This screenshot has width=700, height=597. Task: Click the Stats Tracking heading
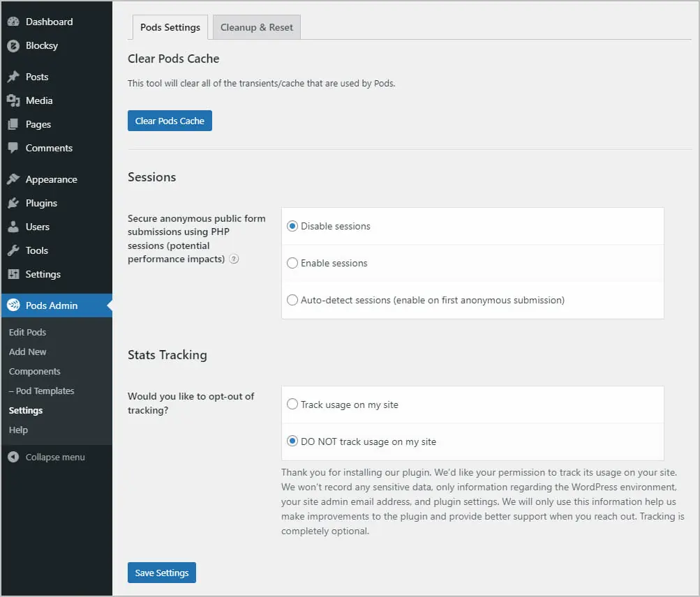pos(167,355)
